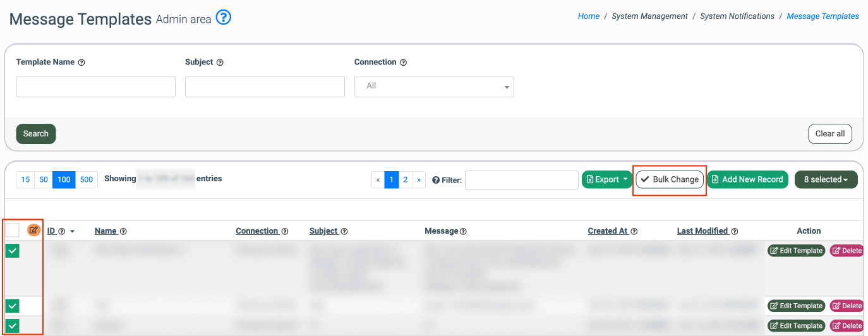Image resolution: width=868 pixels, height=336 pixels.
Task: Open the 8 selected dropdown
Action: 826,179
